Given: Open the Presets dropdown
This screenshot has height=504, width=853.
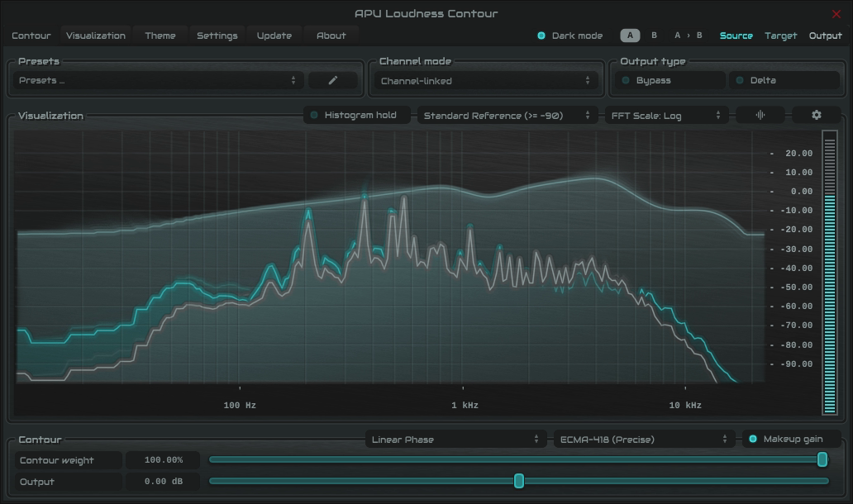Looking at the screenshot, I should tap(158, 80).
